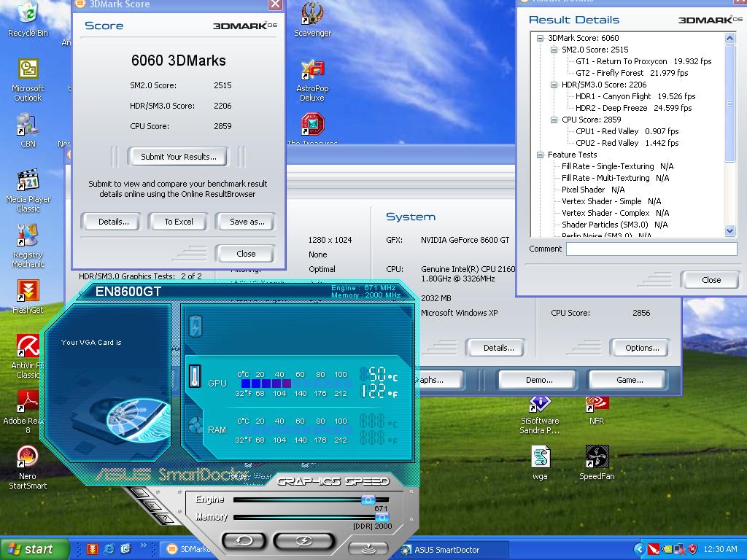
Task: Collapse the Feature Tests tree node
Action: pyautogui.click(x=541, y=155)
